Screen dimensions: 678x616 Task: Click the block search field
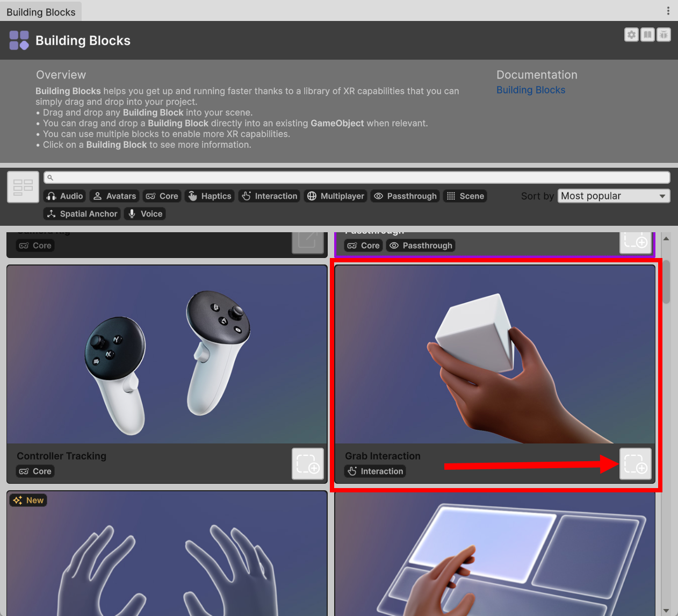357,177
